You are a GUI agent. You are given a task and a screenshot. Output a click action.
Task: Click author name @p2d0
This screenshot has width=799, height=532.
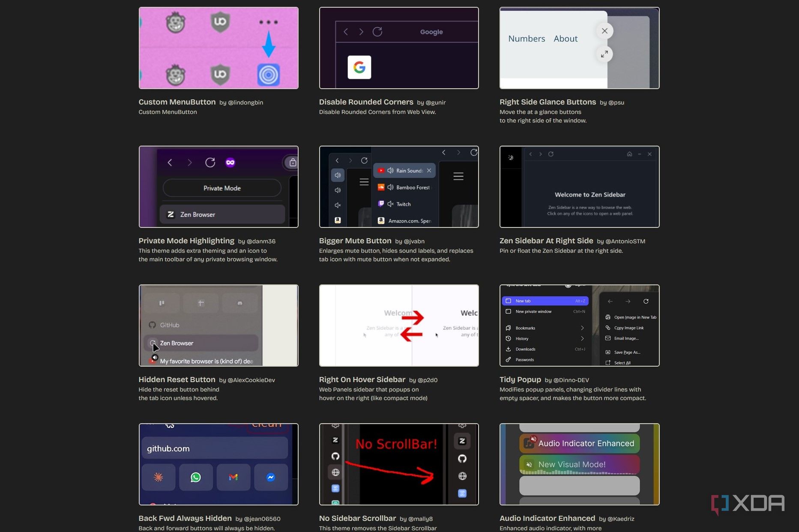click(427, 380)
